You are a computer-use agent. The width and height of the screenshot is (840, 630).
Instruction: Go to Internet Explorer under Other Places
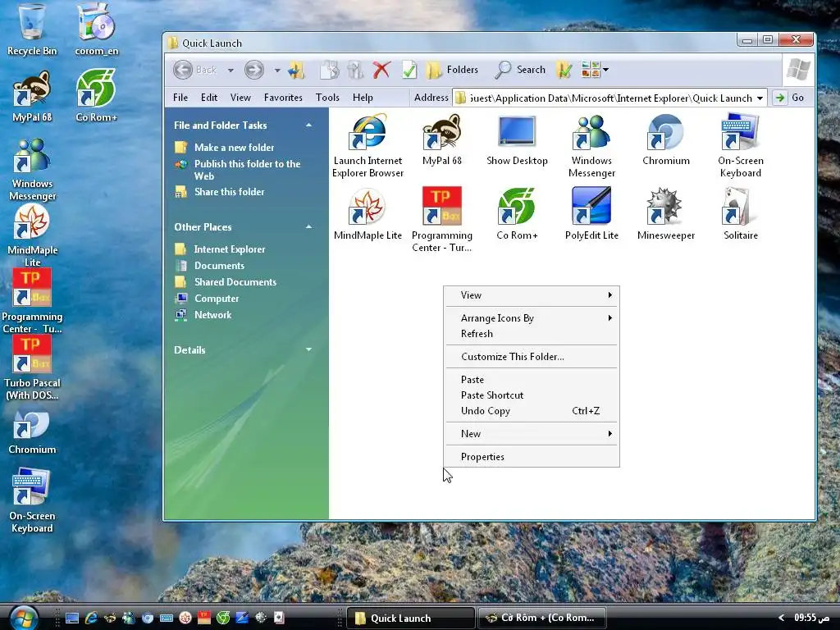click(x=230, y=249)
